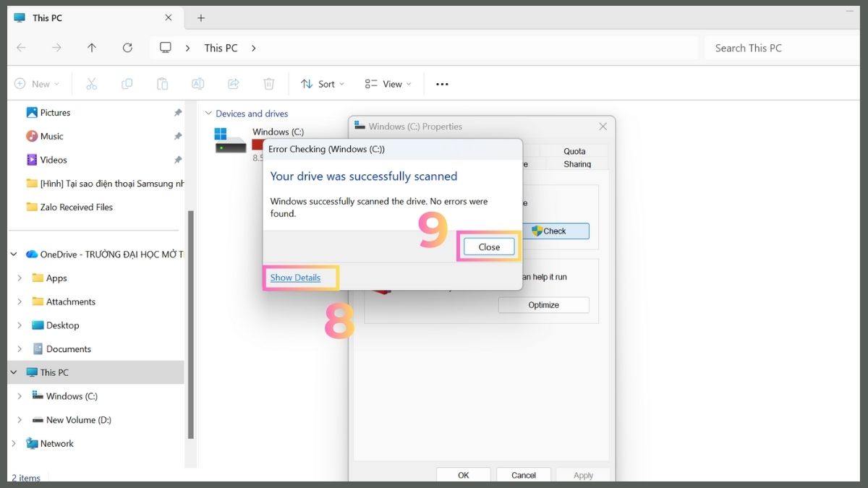868x488 pixels.
Task: Click the chevron after This PC in address bar
Action: point(254,48)
